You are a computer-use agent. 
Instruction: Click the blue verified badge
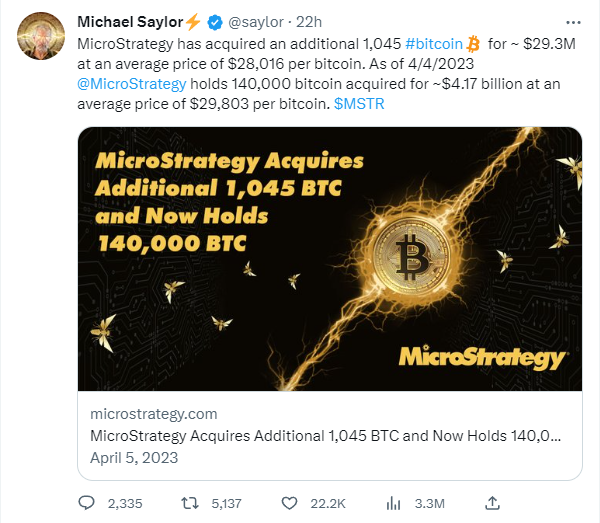click(215, 23)
